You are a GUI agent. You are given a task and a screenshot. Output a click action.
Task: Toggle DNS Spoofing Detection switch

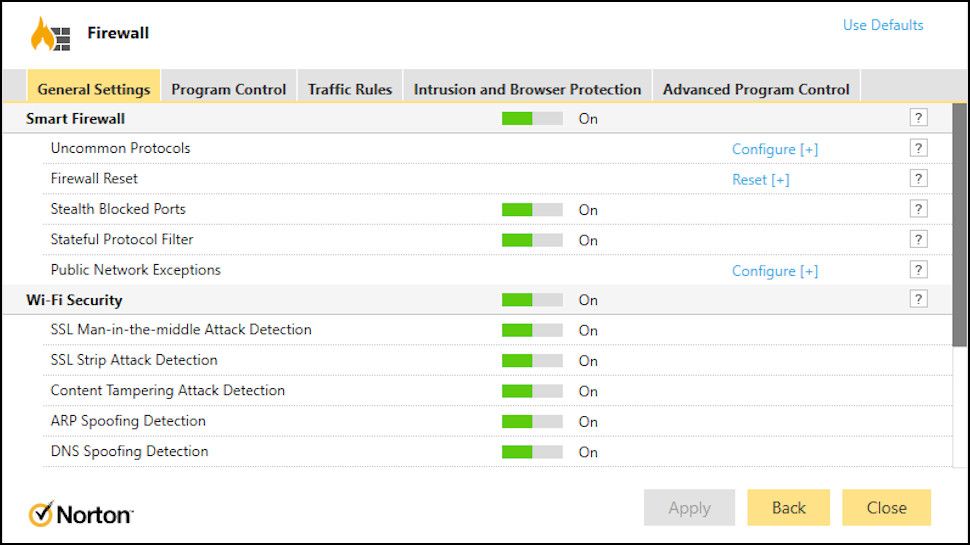532,452
